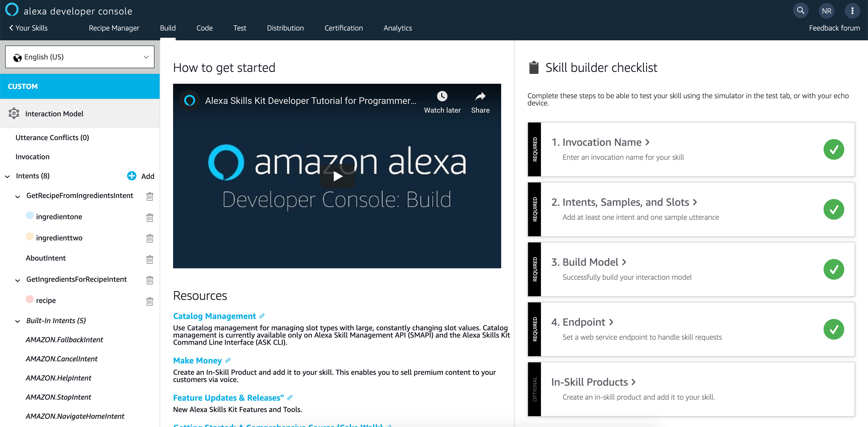Delete GetIngredientsForRecipeIntent with its trash icon

pos(150,280)
